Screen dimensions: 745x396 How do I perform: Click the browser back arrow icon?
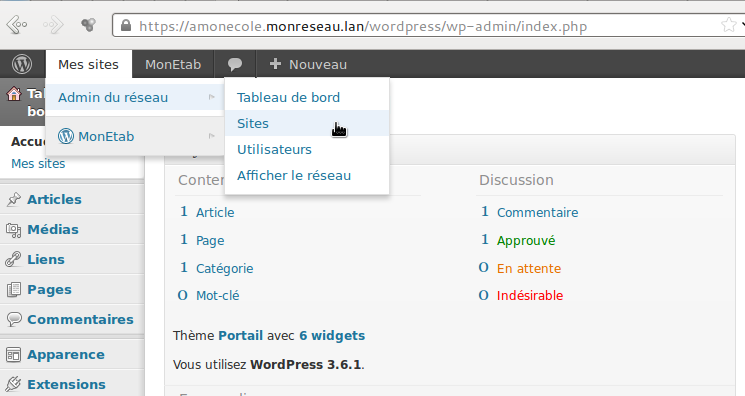click(17, 25)
